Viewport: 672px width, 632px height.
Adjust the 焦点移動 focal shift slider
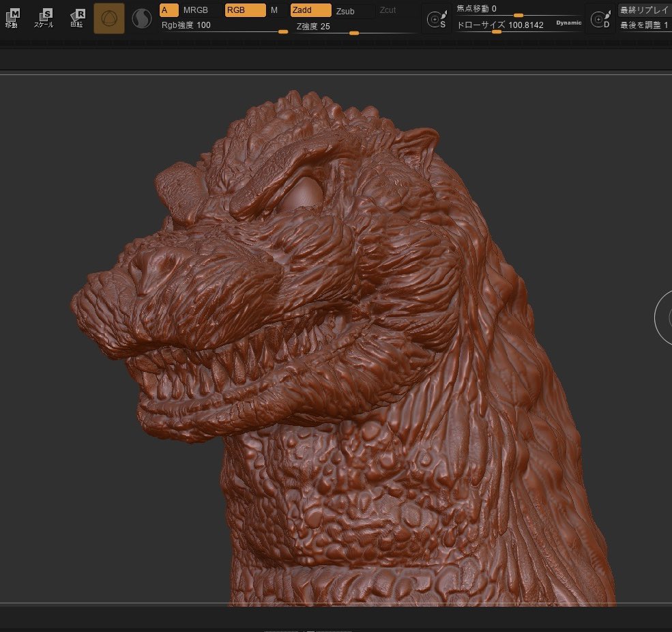pos(519,10)
